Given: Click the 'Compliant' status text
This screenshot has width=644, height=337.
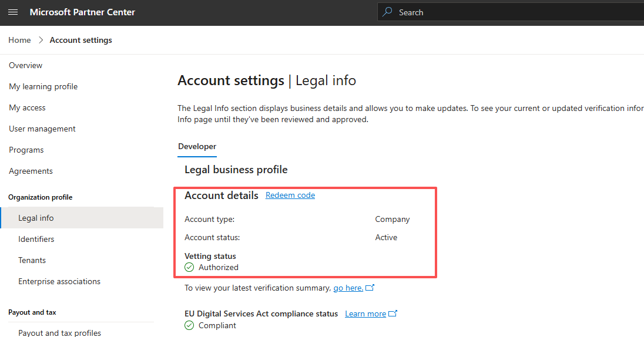Looking at the screenshot, I should pyautogui.click(x=217, y=325).
